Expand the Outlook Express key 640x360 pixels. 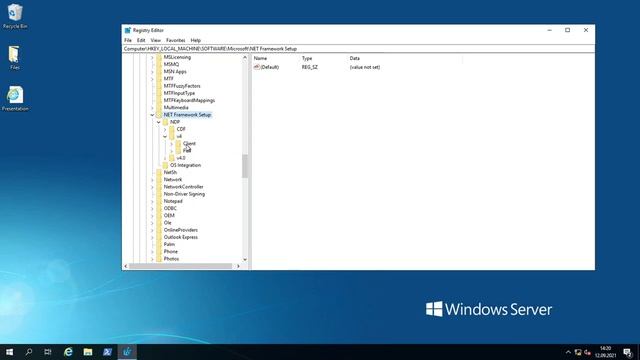click(x=152, y=237)
